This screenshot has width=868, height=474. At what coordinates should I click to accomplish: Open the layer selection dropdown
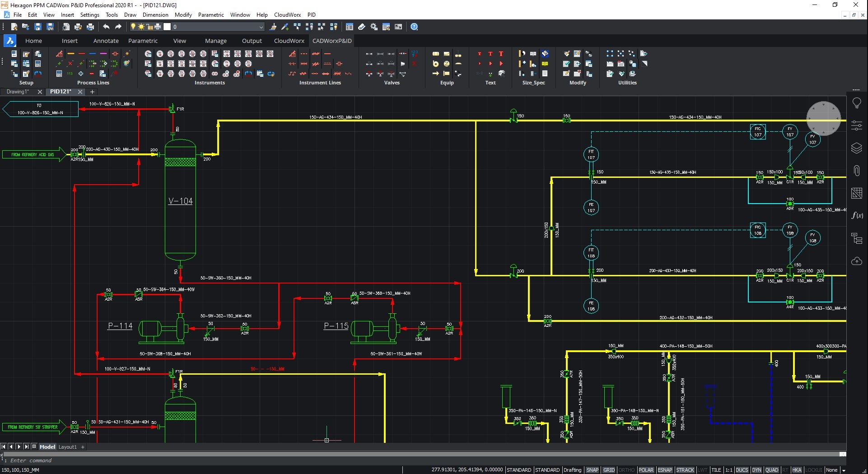coord(261,27)
